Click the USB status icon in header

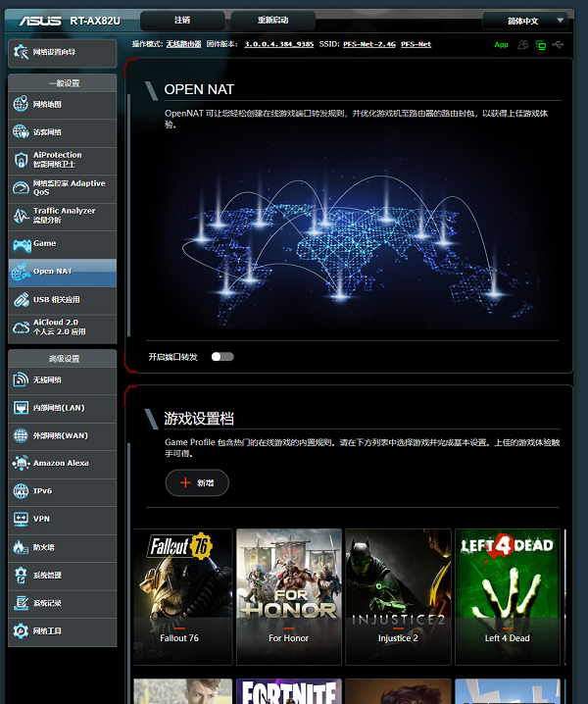[x=558, y=44]
